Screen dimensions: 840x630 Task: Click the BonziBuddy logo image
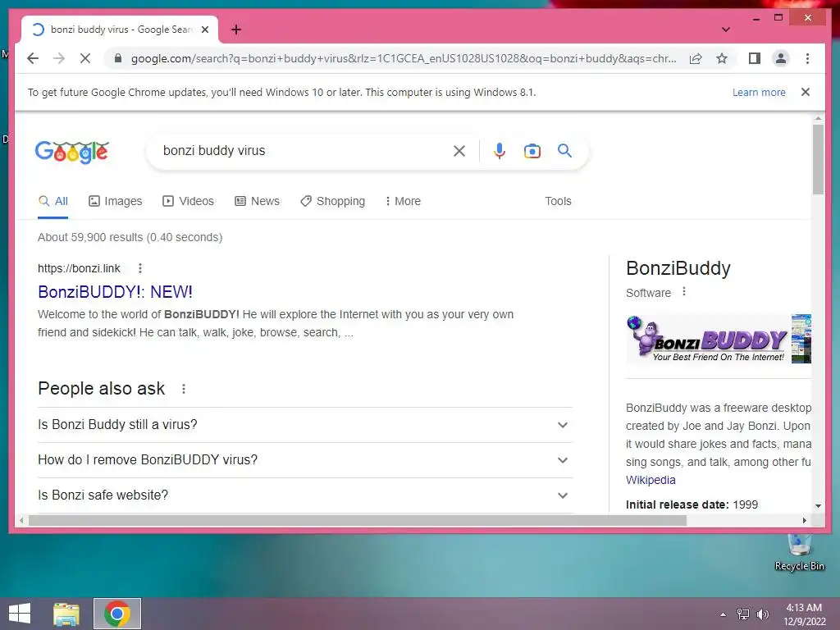coord(707,339)
